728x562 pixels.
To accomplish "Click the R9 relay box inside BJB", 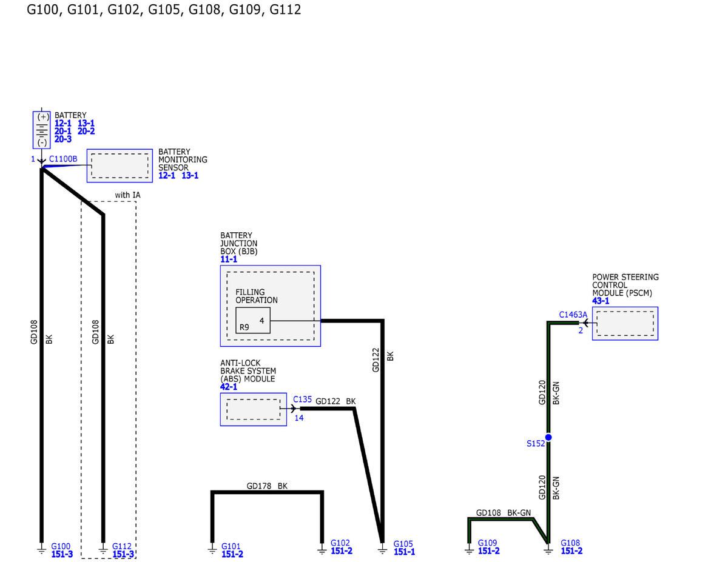I will (x=252, y=321).
